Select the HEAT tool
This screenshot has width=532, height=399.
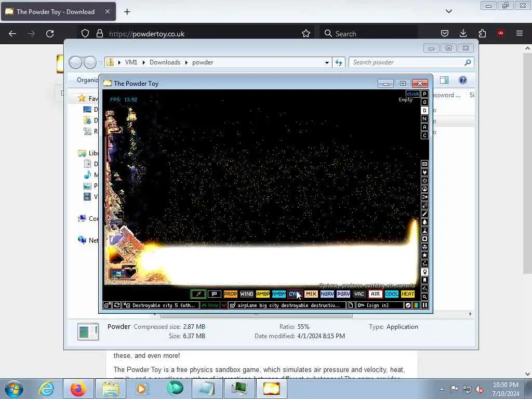408,294
